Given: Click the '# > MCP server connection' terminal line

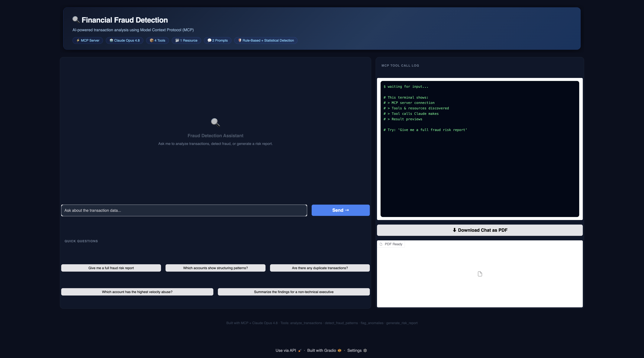Looking at the screenshot, I should point(409,103).
